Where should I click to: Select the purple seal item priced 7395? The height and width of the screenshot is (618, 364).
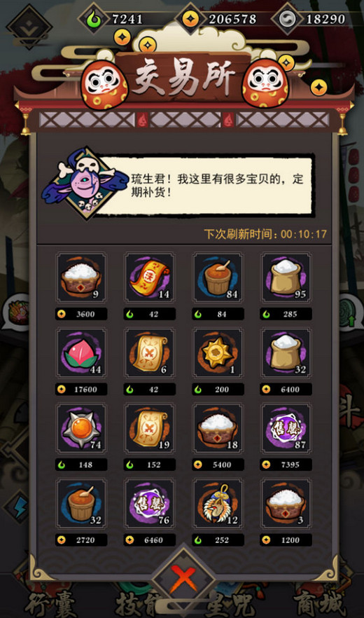(x=286, y=428)
